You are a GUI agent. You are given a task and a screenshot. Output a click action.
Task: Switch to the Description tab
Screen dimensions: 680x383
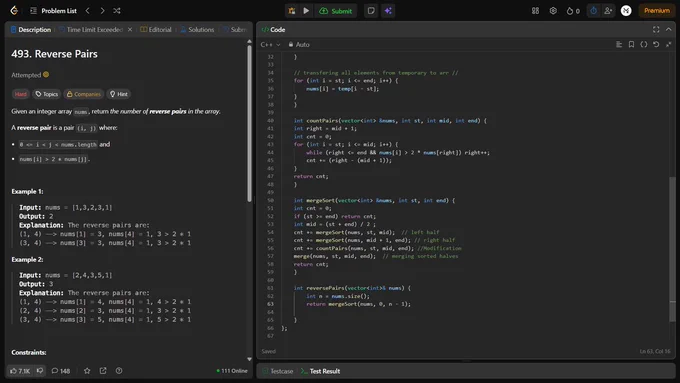[x=31, y=29]
